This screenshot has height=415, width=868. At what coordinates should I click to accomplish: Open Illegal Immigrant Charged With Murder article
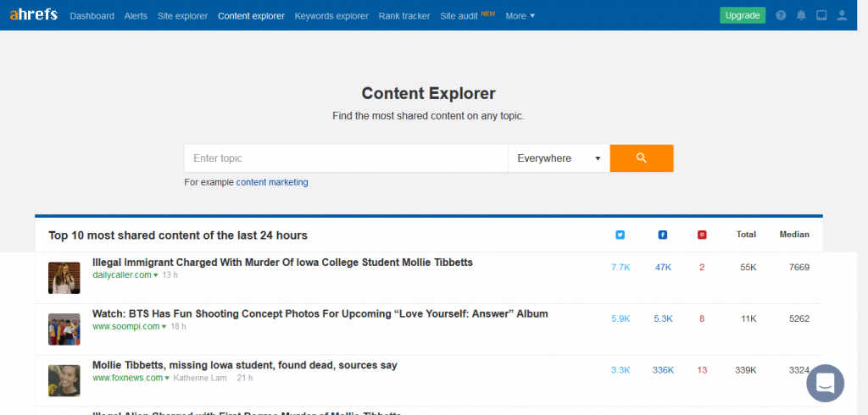(x=282, y=263)
